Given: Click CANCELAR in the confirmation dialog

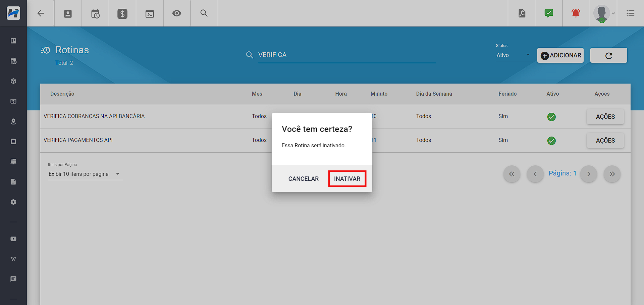Looking at the screenshot, I should 304,179.
